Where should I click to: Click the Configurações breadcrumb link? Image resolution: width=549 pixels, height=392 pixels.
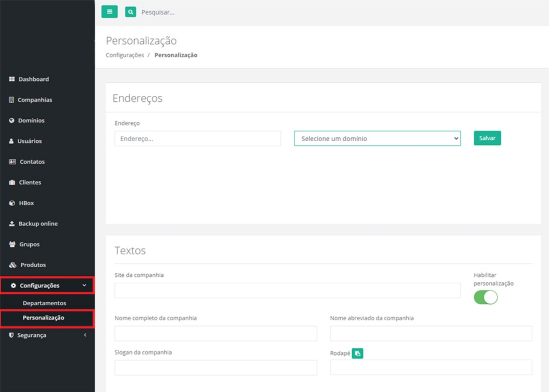[x=124, y=55]
